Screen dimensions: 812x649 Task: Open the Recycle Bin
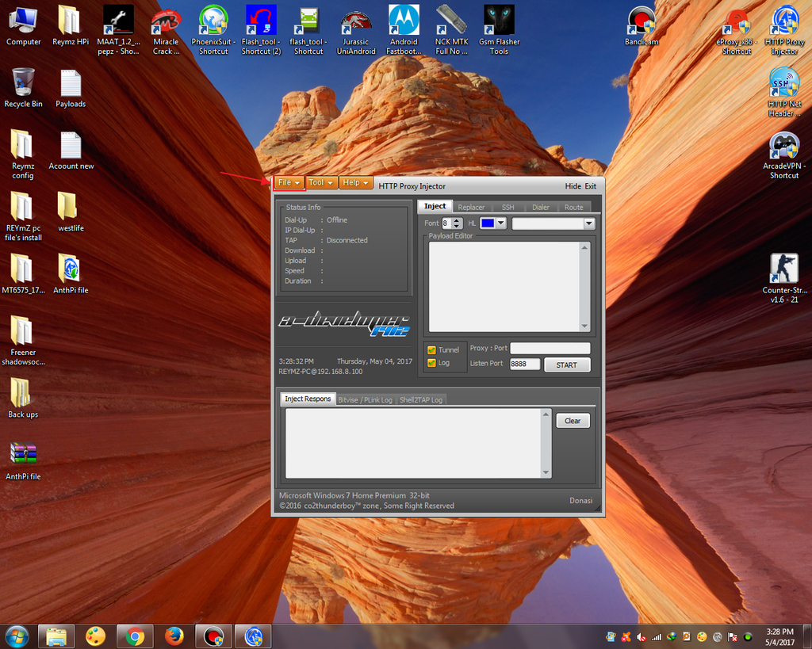(x=23, y=86)
